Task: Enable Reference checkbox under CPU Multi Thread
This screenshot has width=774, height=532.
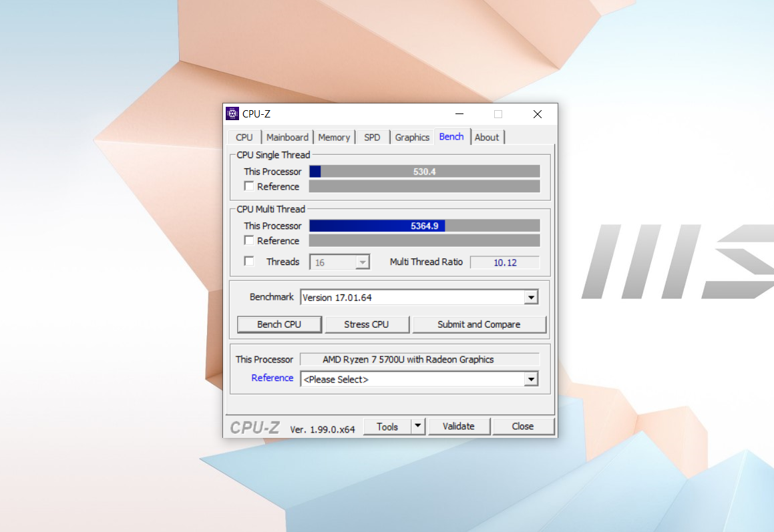Action: pyautogui.click(x=249, y=240)
